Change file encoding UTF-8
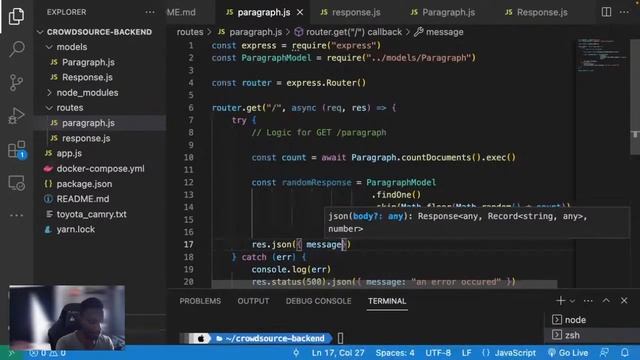Viewport: 640px width, 360px height. [x=438, y=353]
